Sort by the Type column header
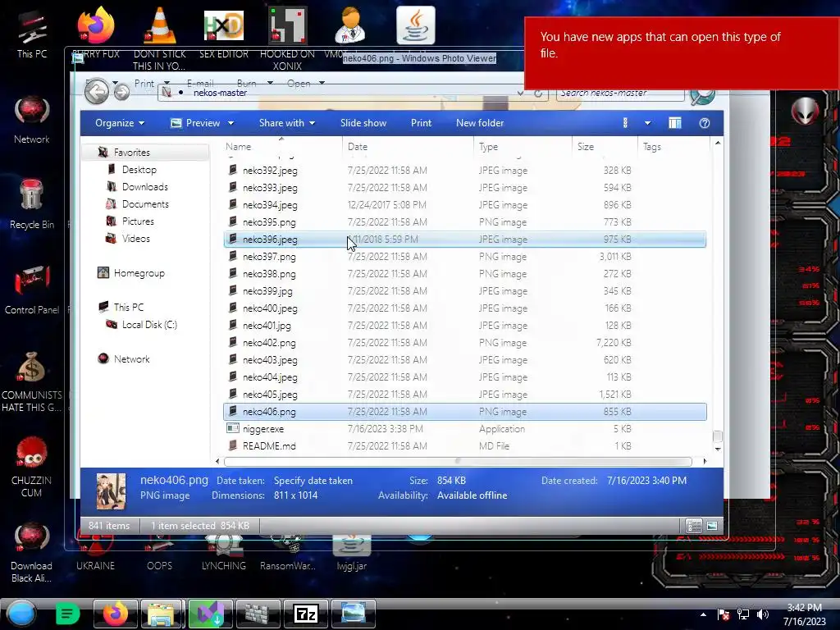This screenshot has width=840, height=630. tap(523, 146)
